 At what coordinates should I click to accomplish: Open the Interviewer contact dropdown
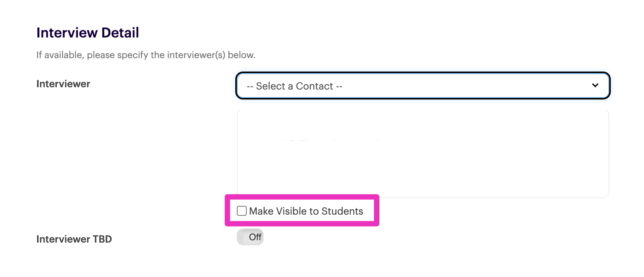[x=422, y=86]
